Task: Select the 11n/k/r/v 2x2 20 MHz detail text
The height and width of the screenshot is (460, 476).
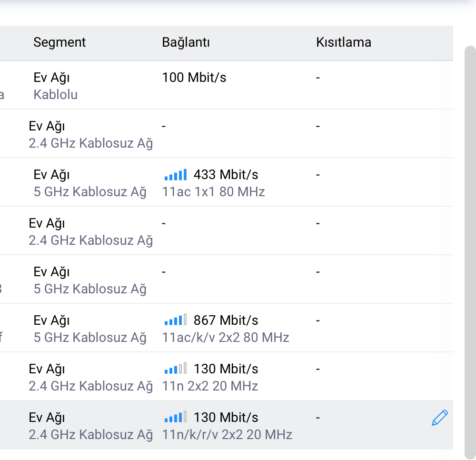Action: click(227, 434)
